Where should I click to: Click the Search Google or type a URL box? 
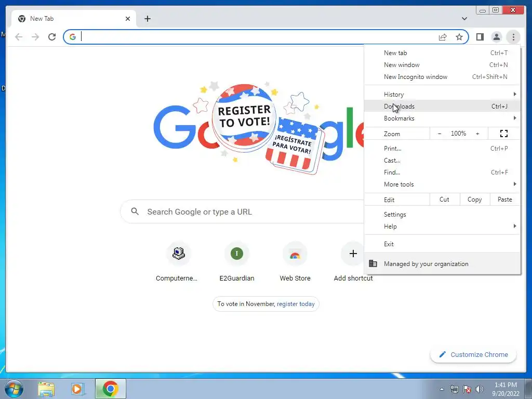pos(242,212)
